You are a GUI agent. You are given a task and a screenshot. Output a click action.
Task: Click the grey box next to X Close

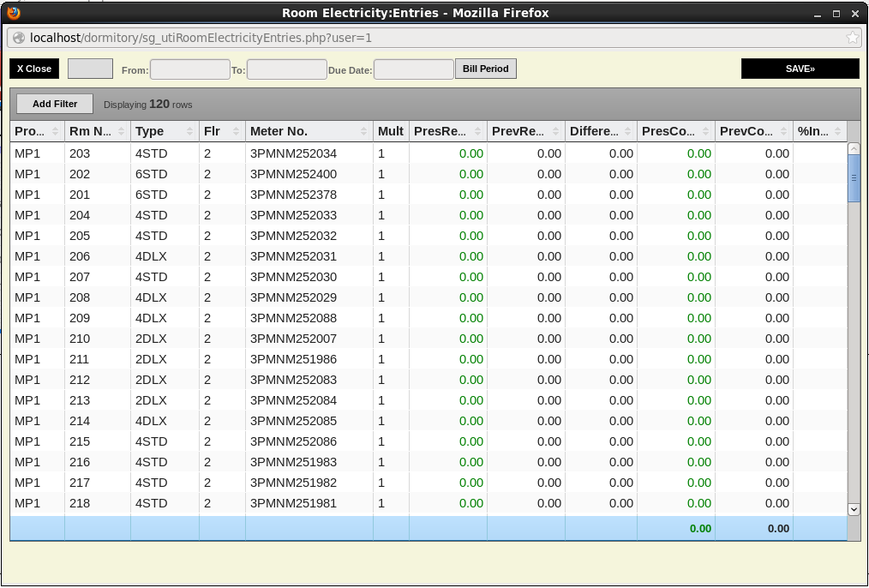(x=90, y=69)
